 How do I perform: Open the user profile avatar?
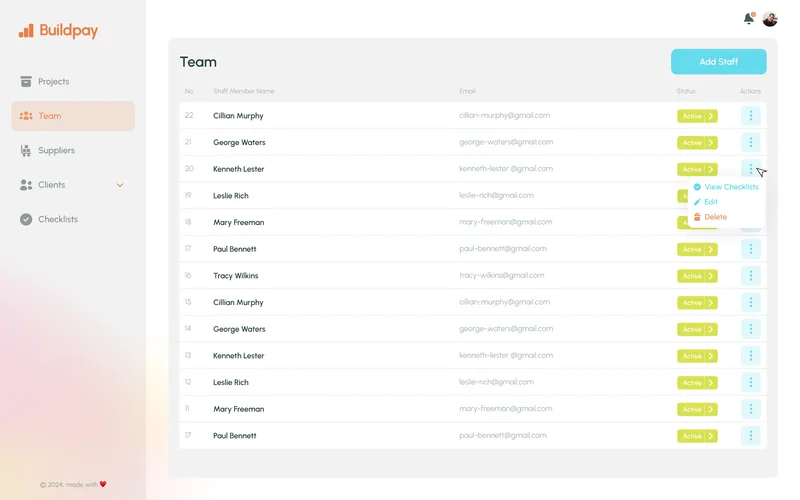pyautogui.click(x=770, y=19)
